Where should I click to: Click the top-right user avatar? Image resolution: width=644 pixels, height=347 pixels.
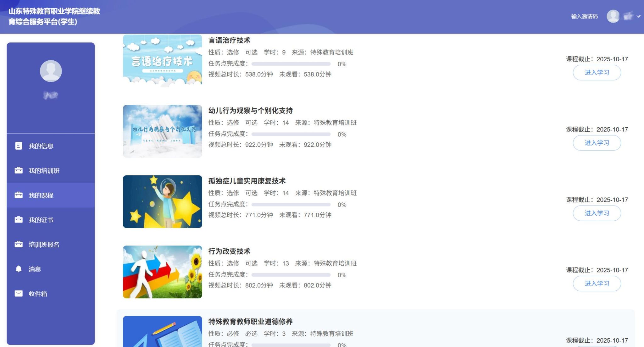(613, 16)
